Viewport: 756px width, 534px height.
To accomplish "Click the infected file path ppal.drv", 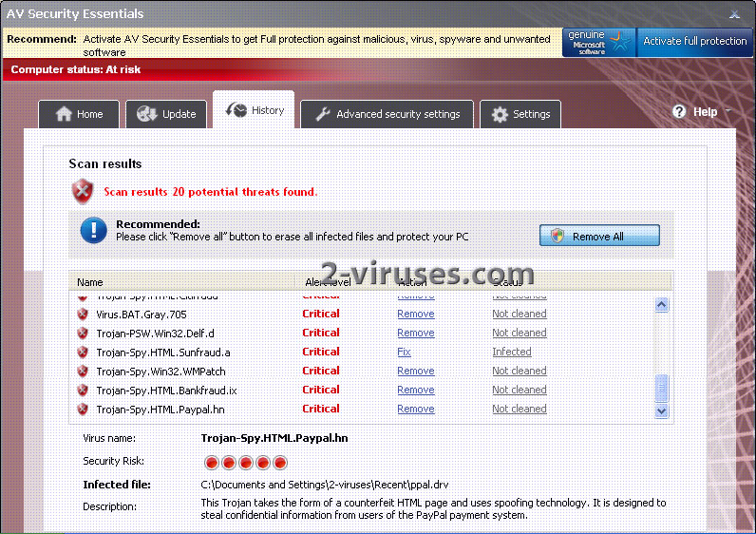I will 325,485.
